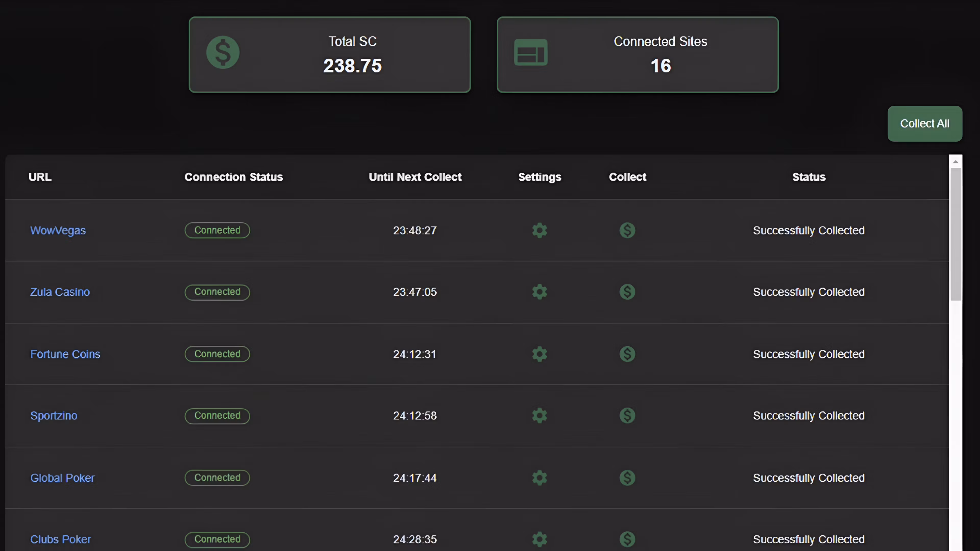
Task: Follow the Fortune Coins link
Action: (65, 354)
